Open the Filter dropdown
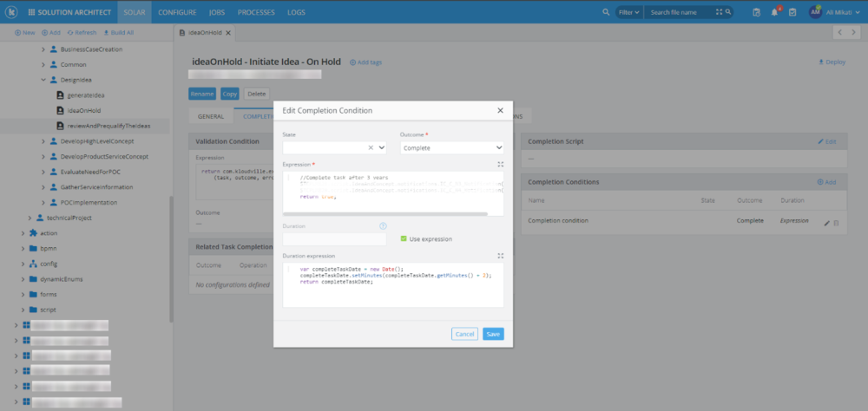 pyautogui.click(x=629, y=12)
